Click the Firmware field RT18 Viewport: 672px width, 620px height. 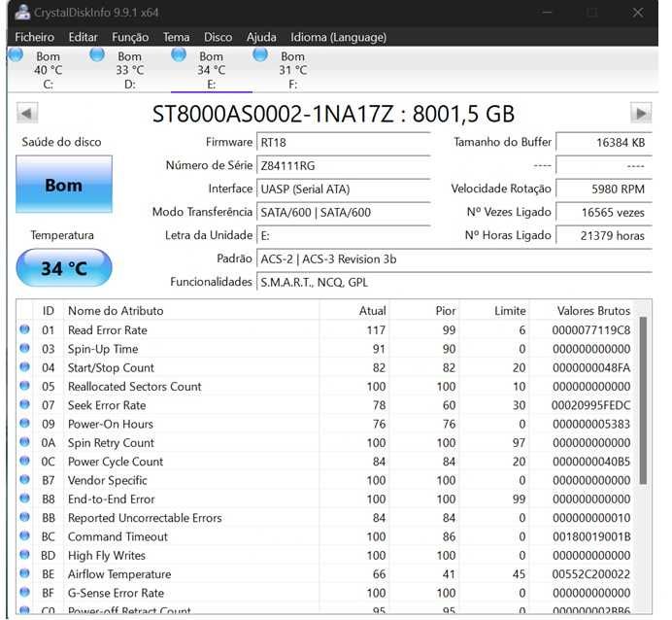[344, 142]
